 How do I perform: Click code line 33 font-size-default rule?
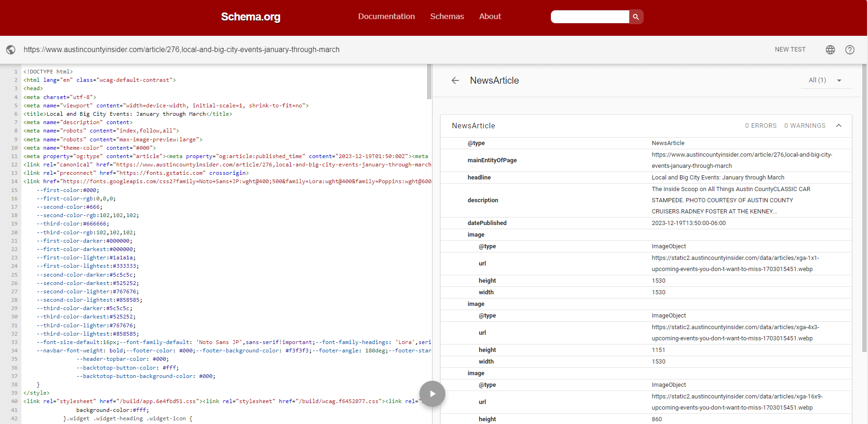click(x=234, y=342)
